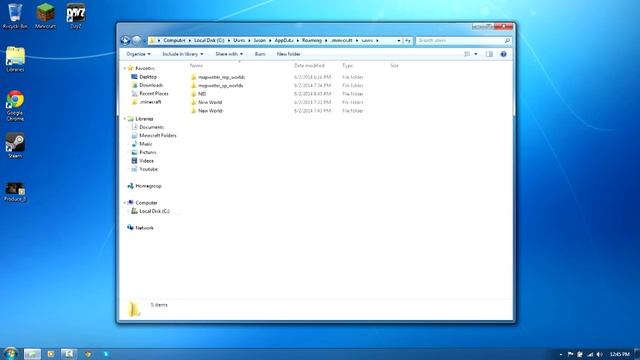Sort by the Name column header

tap(196, 65)
